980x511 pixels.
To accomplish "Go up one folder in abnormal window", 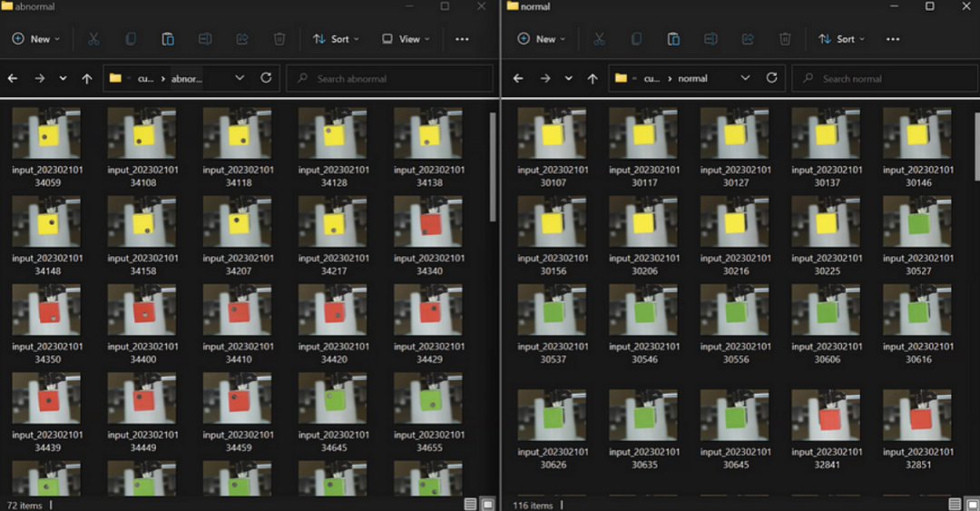I will click(x=87, y=78).
